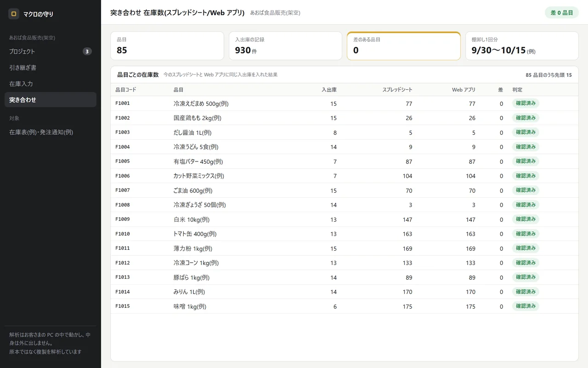
Task: Click 国産鶏もも 2kg(例) row name
Action: 198,118
